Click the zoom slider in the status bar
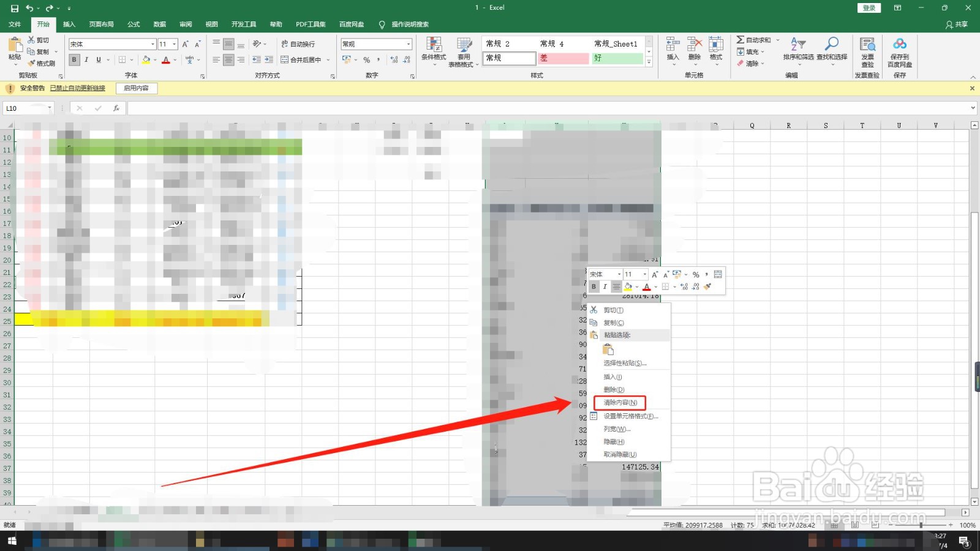 coord(921,525)
